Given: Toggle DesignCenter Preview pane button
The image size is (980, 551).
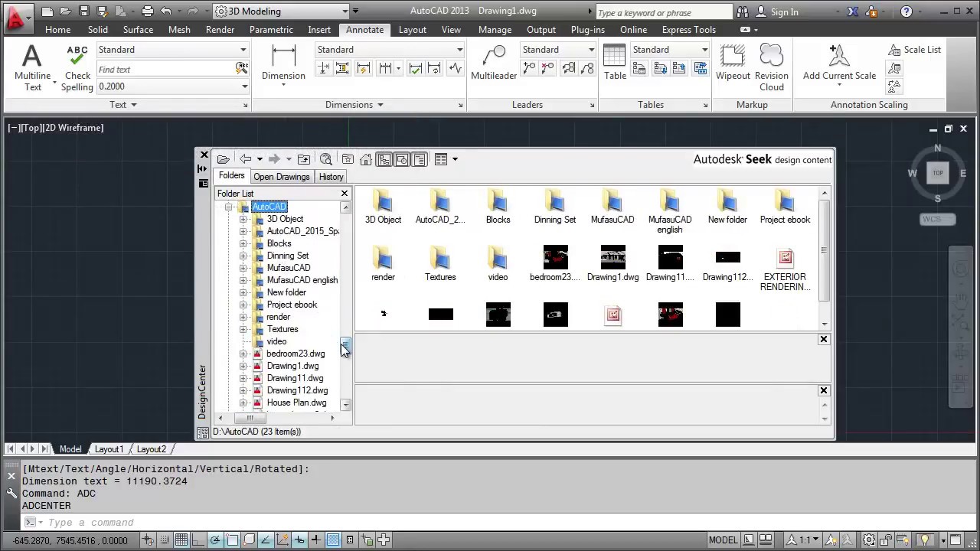Looking at the screenshot, I should (x=402, y=159).
